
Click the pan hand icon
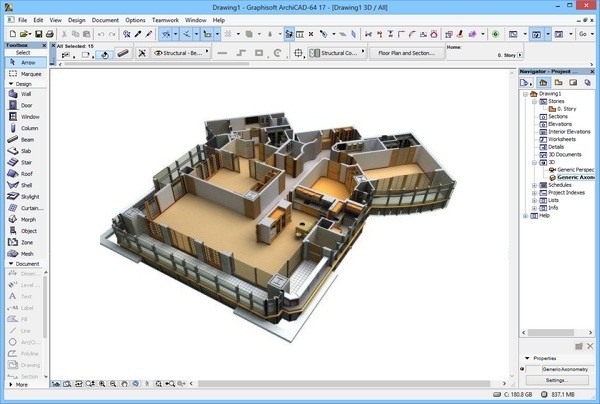(124, 383)
